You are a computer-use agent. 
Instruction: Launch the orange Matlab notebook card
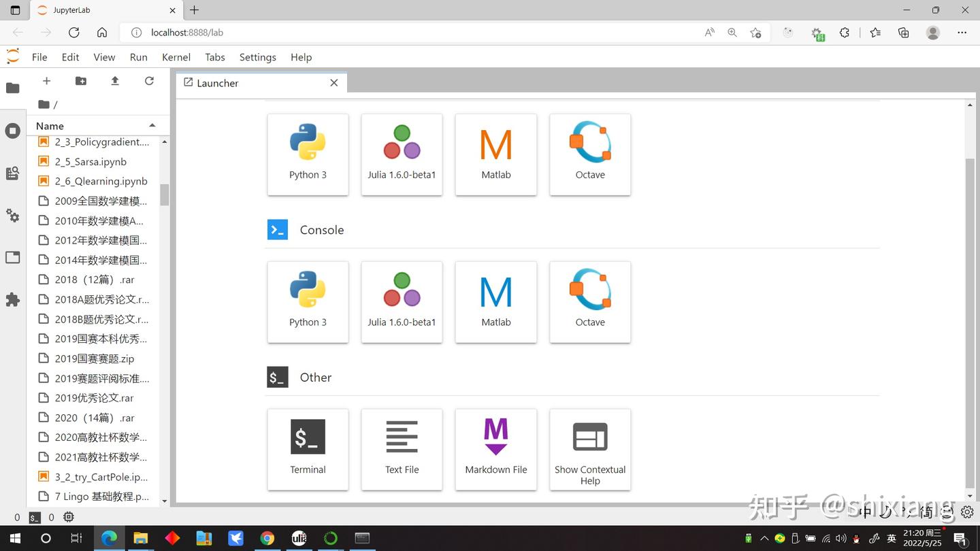496,154
